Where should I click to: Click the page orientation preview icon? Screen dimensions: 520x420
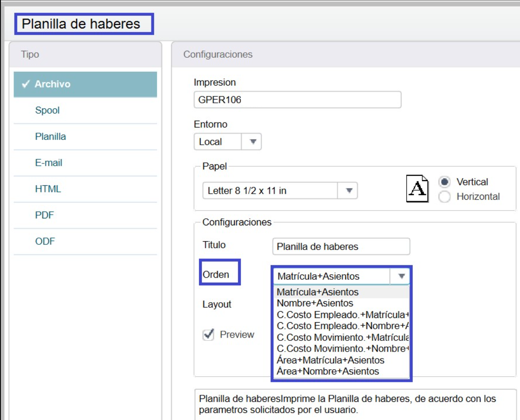tap(418, 188)
